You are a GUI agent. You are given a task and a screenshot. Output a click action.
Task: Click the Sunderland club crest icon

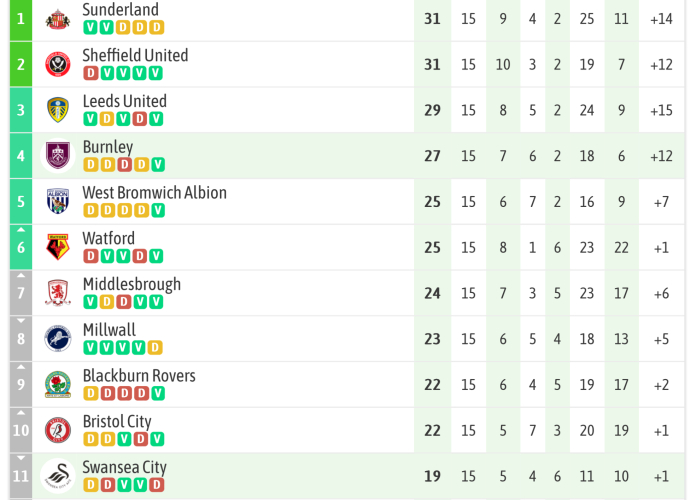58,19
